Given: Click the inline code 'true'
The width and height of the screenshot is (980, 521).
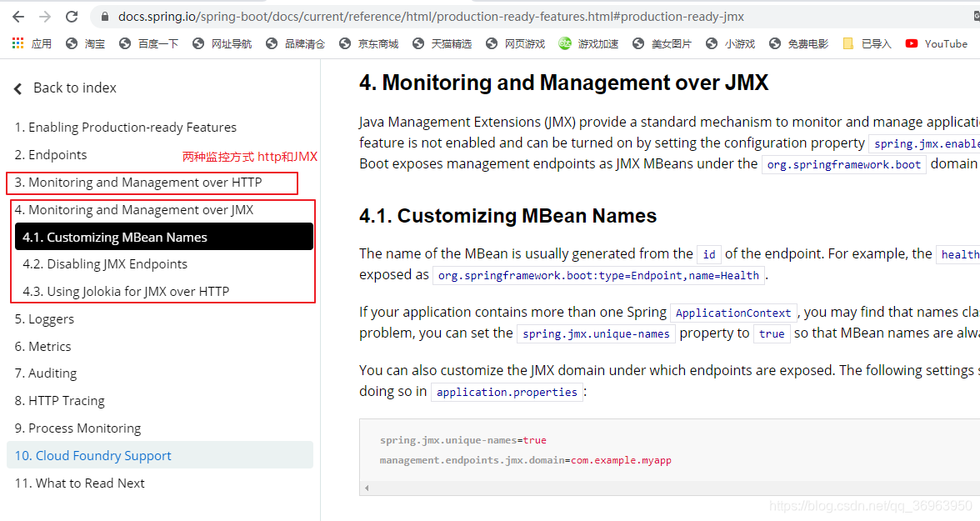Looking at the screenshot, I should click(x=772, y=334).
